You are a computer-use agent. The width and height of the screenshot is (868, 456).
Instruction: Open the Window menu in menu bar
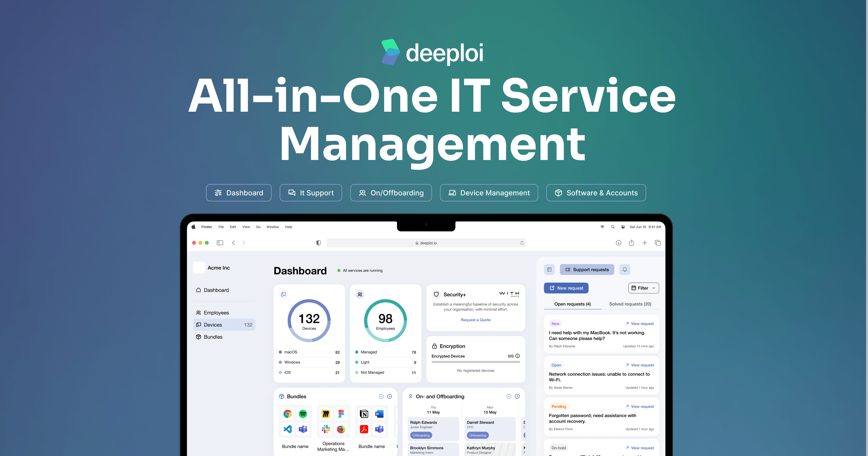(273, 227)
